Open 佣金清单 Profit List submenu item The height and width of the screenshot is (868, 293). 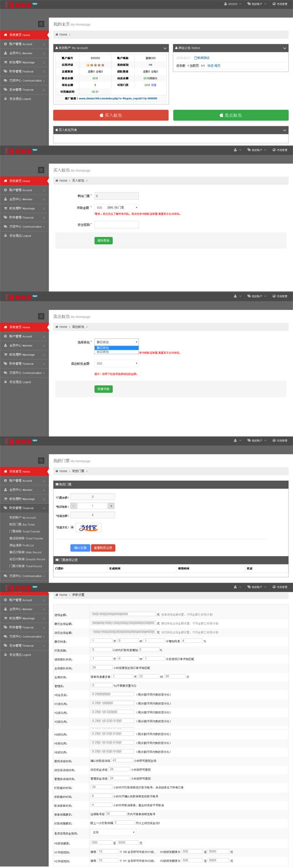[21, 546]
